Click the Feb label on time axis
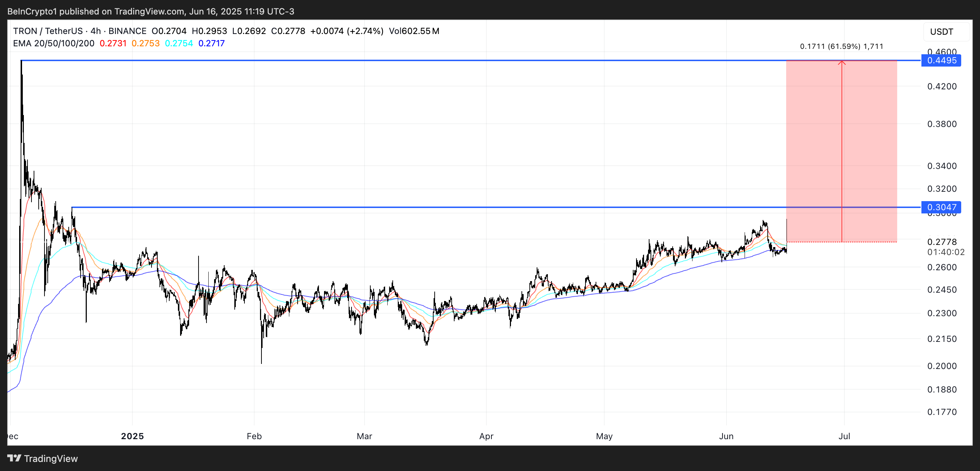Image resolution: width=980 pixels, height=471 pixels. [x=254, y=436]
